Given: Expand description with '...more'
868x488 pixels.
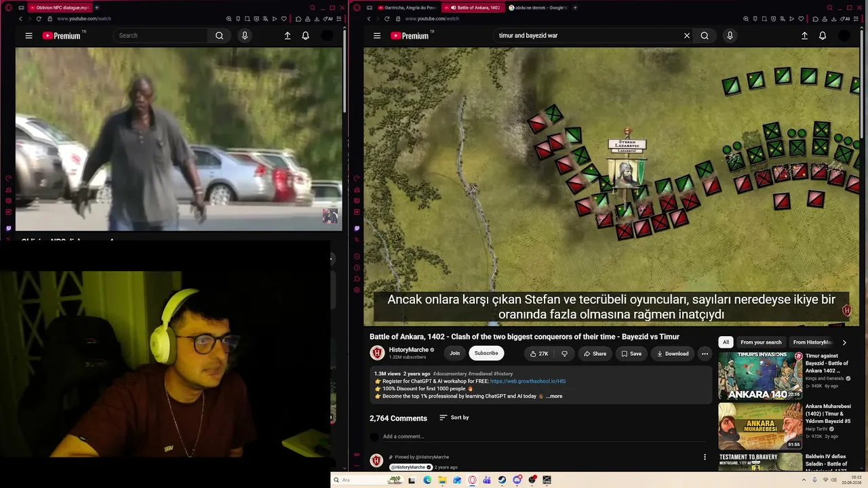Looking at the screenshot, I should click(554, 396).
